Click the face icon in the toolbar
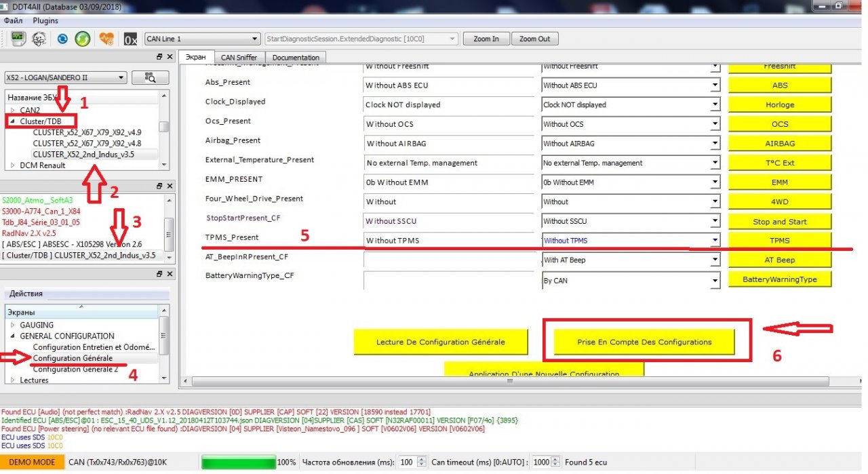This screenshot has width=868, height=474. (39, 39)
